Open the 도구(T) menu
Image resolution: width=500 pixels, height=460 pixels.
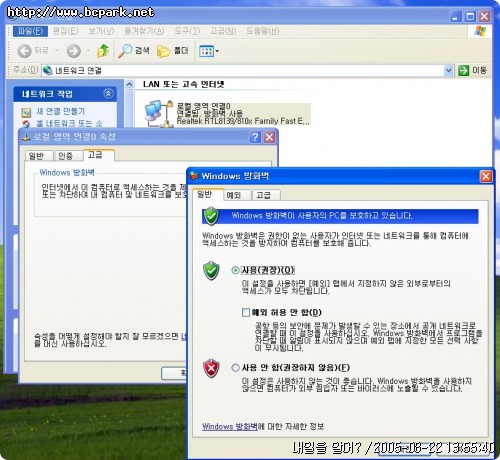point(187,31)
